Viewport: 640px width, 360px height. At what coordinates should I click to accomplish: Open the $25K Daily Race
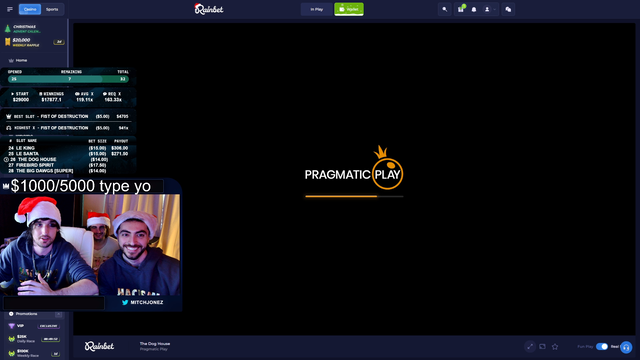tap(26, 338)
